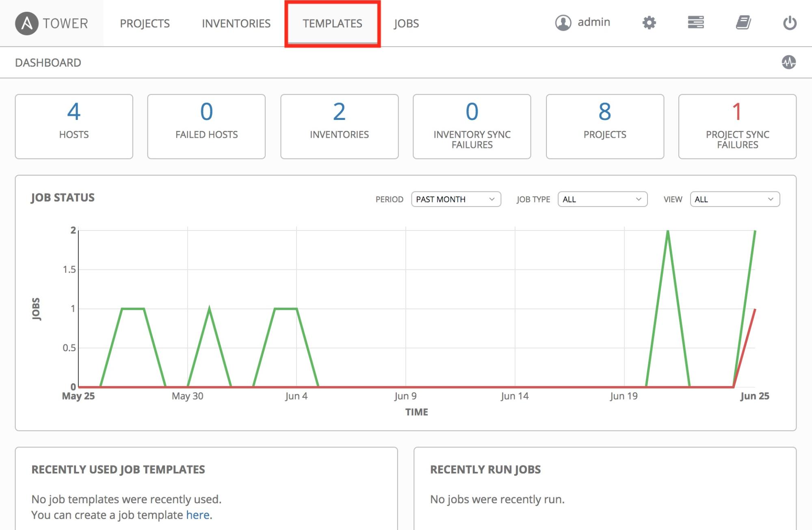Open the Project Sync Failures tile

(x=737, y=126)
